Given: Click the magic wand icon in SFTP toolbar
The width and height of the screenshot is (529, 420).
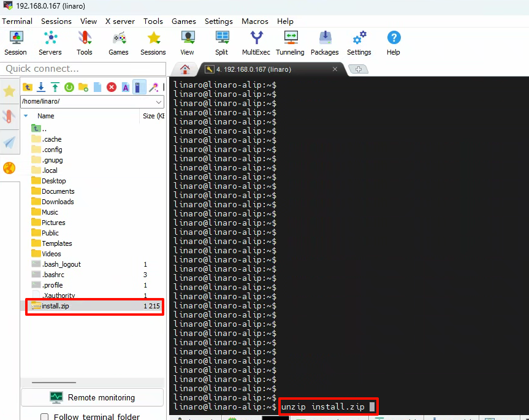Looking at the screenshot, I should (154, 88).
